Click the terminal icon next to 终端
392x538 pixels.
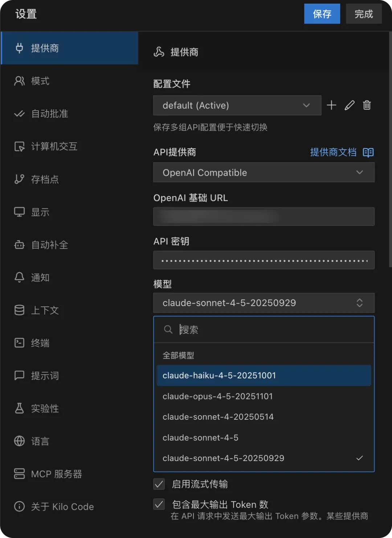click(x=19, y=343)
